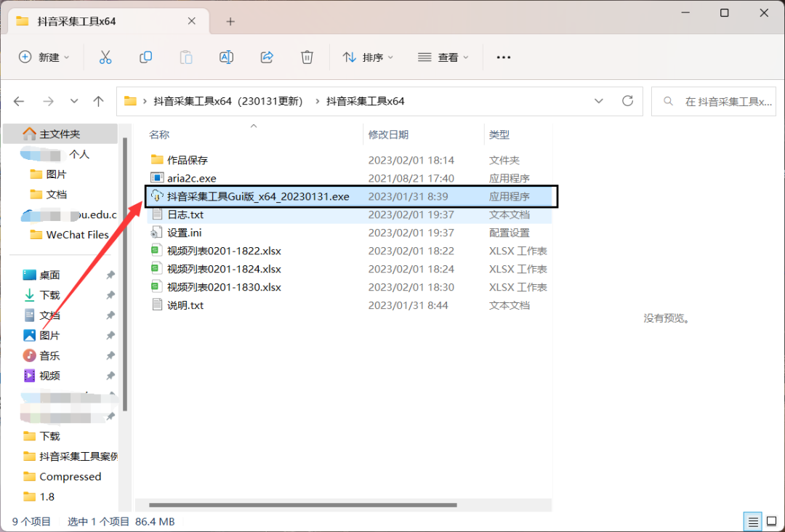Expand the address bar history dropdown
This screenshot has width=785, height=532.
click(598, 101)
